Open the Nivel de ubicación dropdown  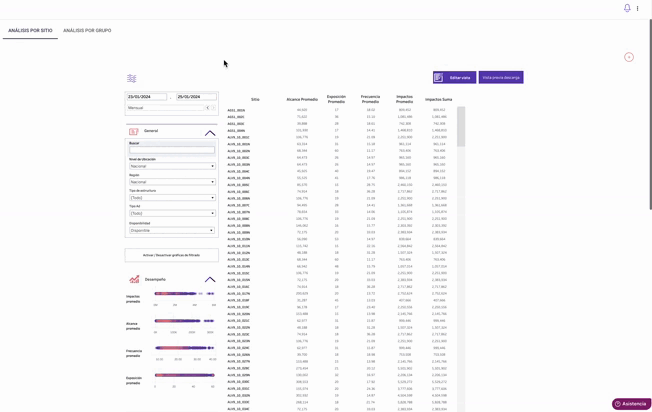coord(172,166)
